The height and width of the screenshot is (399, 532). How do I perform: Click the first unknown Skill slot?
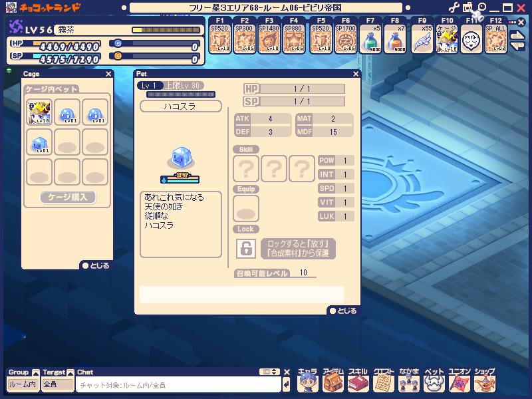click(x=246, y=168)
